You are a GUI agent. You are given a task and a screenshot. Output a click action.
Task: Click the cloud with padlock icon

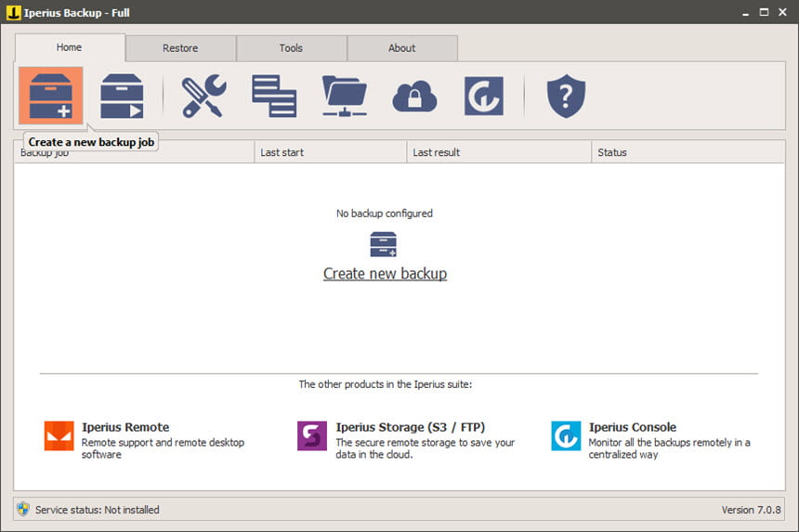pos(414,96)
